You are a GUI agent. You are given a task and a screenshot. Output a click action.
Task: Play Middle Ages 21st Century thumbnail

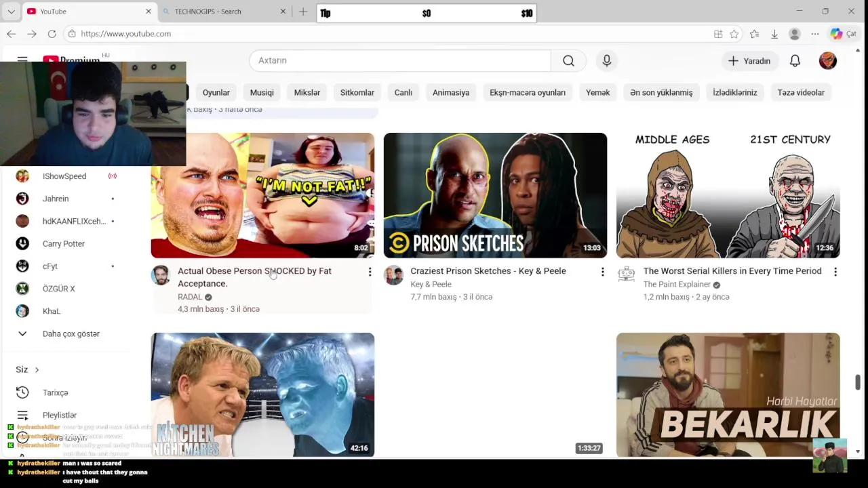[x=728, y=195]
